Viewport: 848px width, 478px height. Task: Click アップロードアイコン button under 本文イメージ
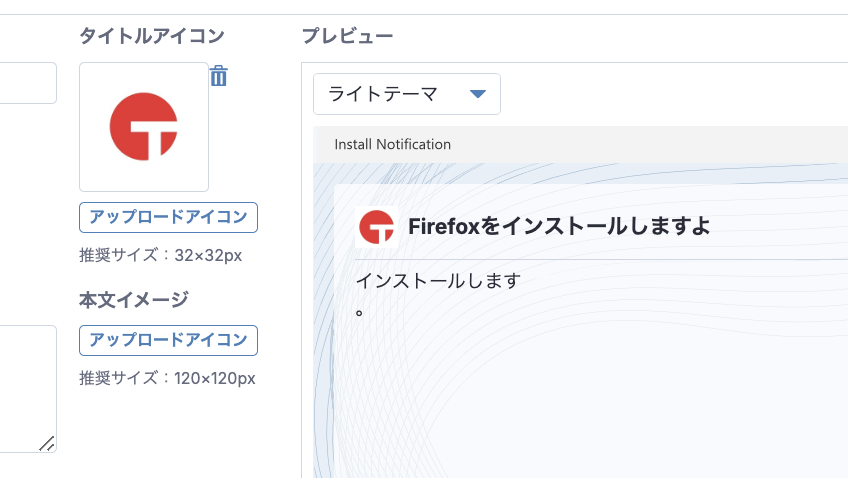coord(168,340)
